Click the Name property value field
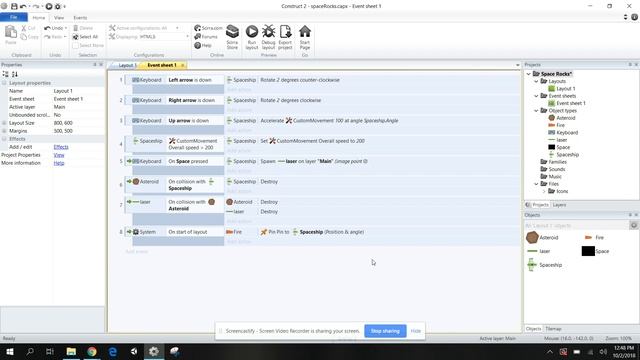 (78, 91)
